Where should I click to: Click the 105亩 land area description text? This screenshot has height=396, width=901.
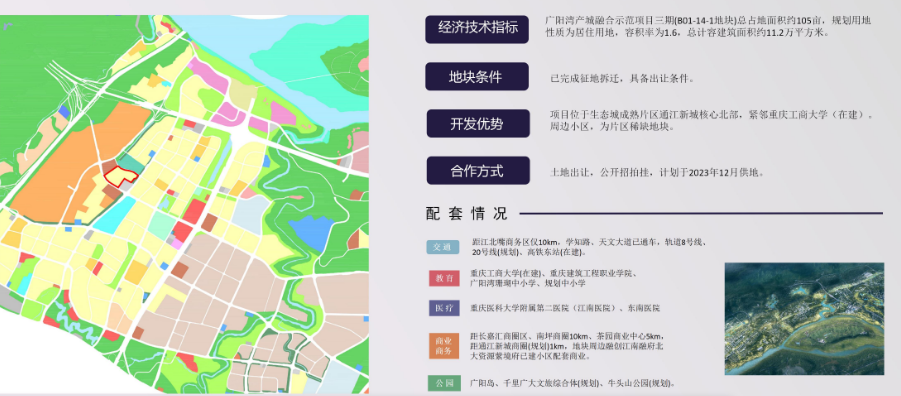coord(708,26)
